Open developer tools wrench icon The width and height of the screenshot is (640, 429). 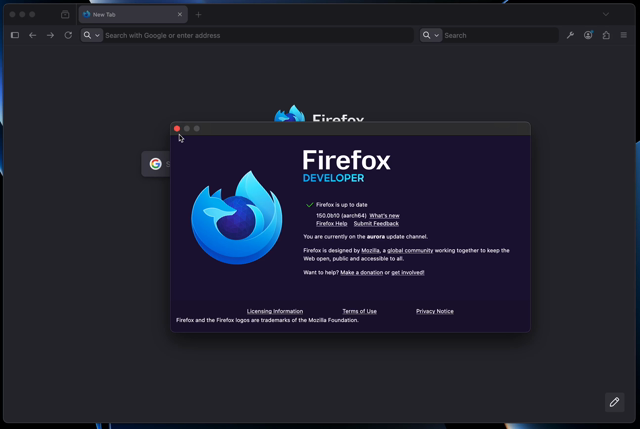(570, 35)
